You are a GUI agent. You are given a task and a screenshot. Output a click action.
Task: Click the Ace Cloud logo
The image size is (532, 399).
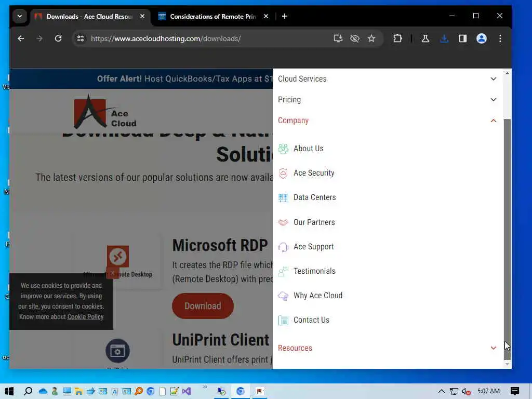click(x=105, y=111)
